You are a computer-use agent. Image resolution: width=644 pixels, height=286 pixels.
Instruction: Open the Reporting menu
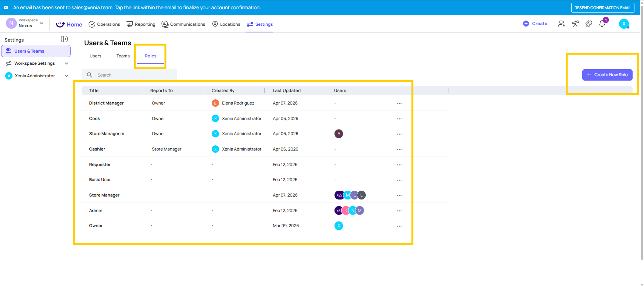point(141,24)
